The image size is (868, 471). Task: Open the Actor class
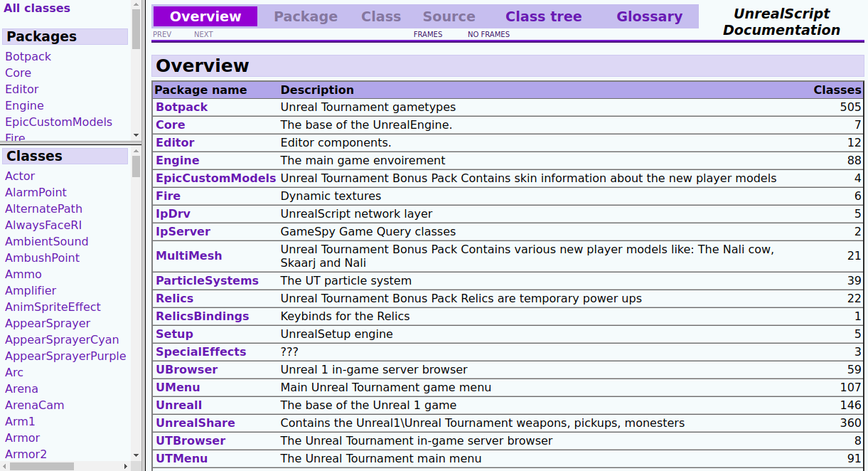point(20,176)
